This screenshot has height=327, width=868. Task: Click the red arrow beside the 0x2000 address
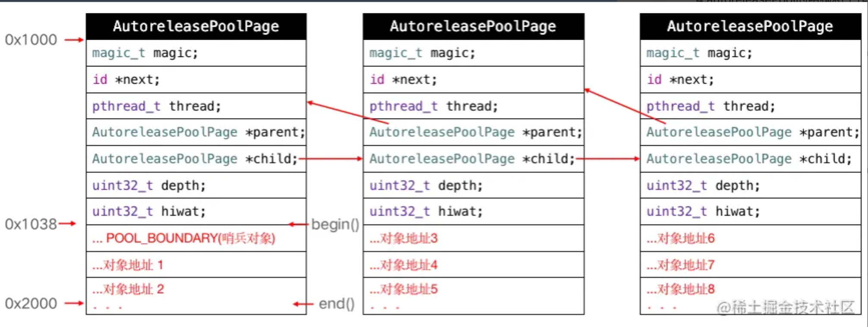click(x=74, y=303)
